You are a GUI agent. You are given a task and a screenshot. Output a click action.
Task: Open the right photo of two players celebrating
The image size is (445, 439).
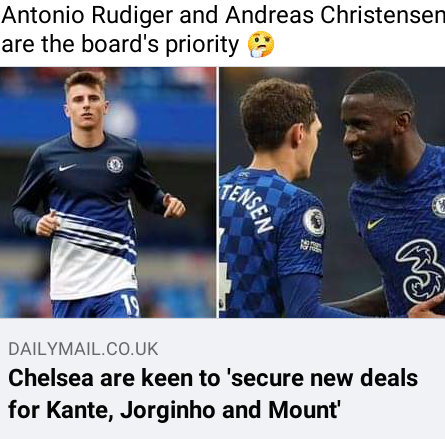click(332, 192)
